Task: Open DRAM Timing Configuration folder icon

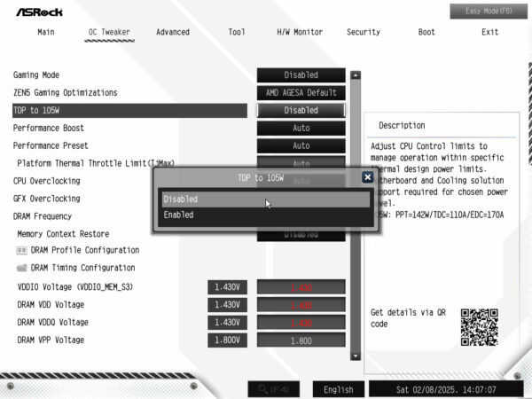Action: pyautogui.click(x=23, y=268)
